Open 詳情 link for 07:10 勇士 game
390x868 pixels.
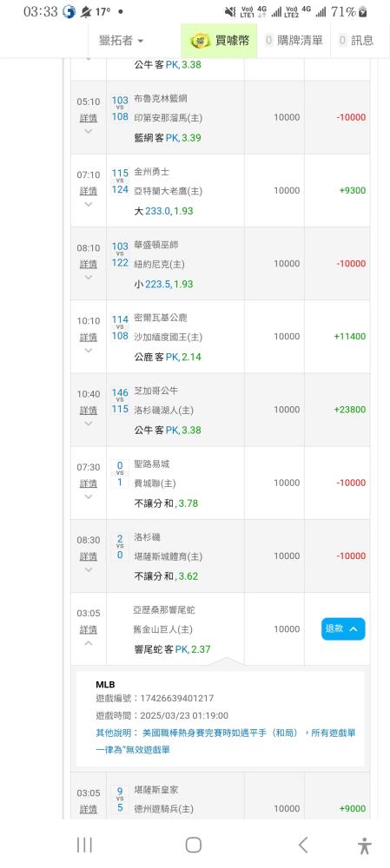[88, 191]
